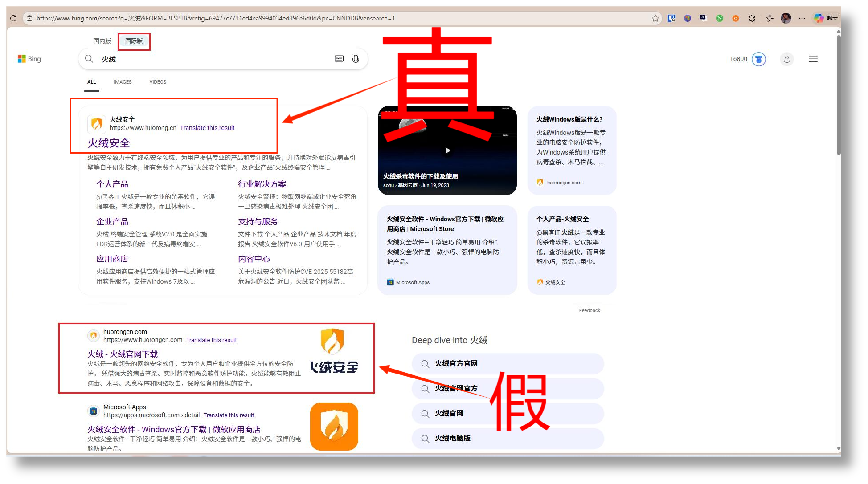Play the 火绒杀毒软件的下载及使用 video thumbnail
868x484 pixels.
tap(447, 150)
